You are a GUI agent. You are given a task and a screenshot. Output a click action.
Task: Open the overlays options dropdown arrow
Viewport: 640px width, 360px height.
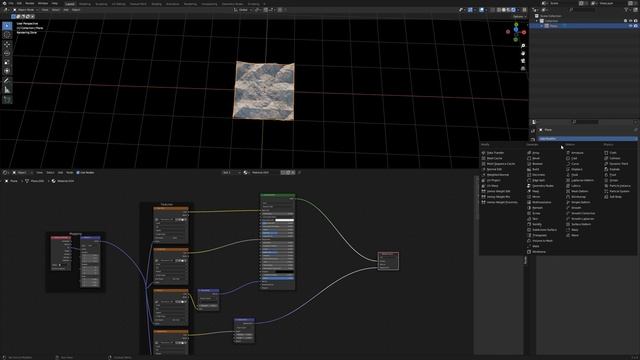[x=486, y=10]
